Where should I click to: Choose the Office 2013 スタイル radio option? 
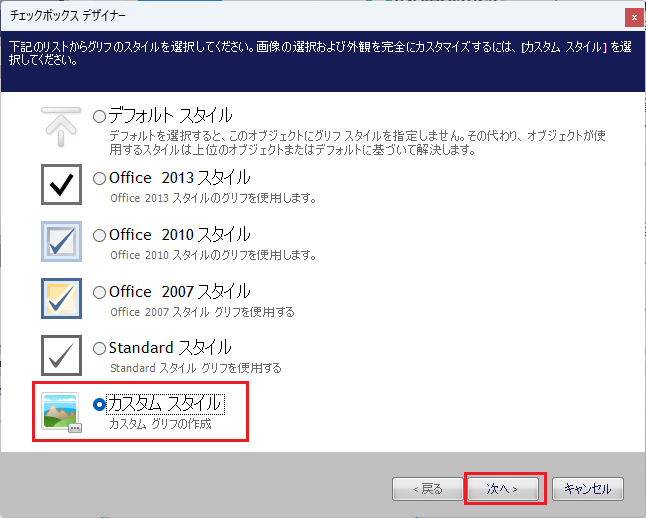tap(99, 179)
